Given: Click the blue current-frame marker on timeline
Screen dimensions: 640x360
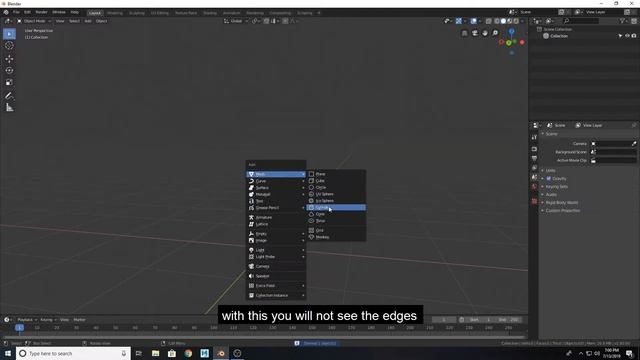Looking at the screenshot, I should [x=19, y=328].
